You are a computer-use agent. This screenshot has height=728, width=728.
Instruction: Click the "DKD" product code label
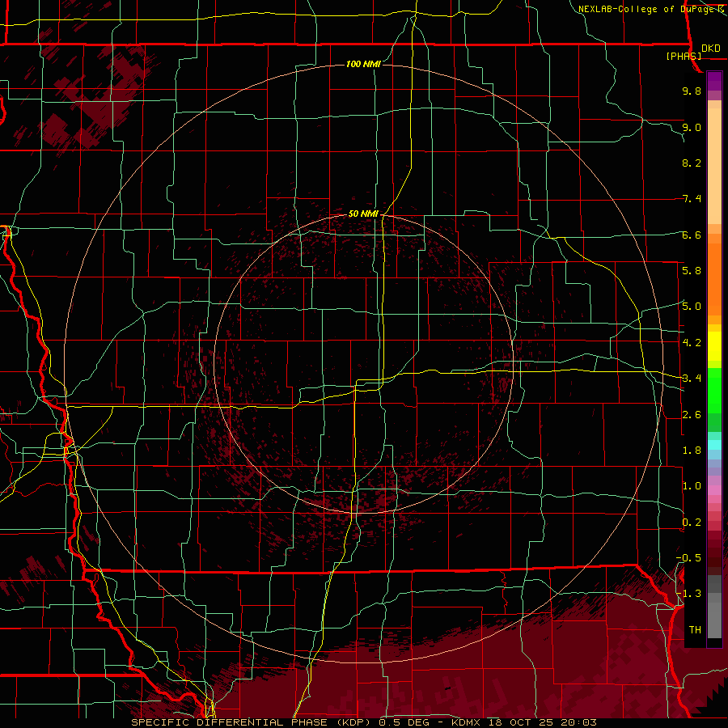point(711,49)
